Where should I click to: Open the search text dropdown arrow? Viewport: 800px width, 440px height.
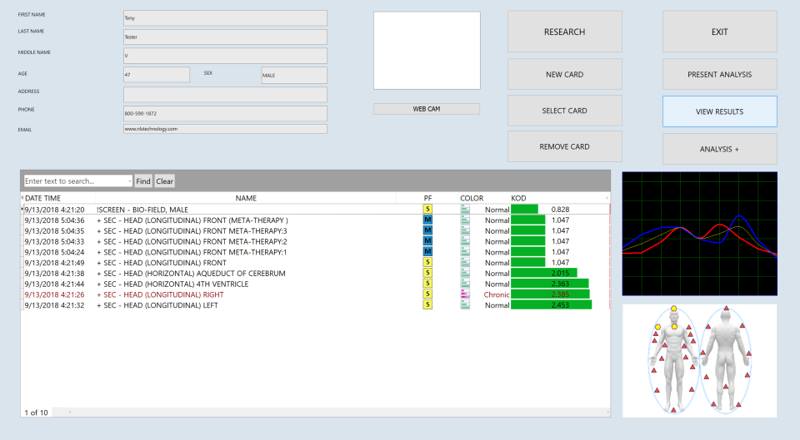[128, 181]
